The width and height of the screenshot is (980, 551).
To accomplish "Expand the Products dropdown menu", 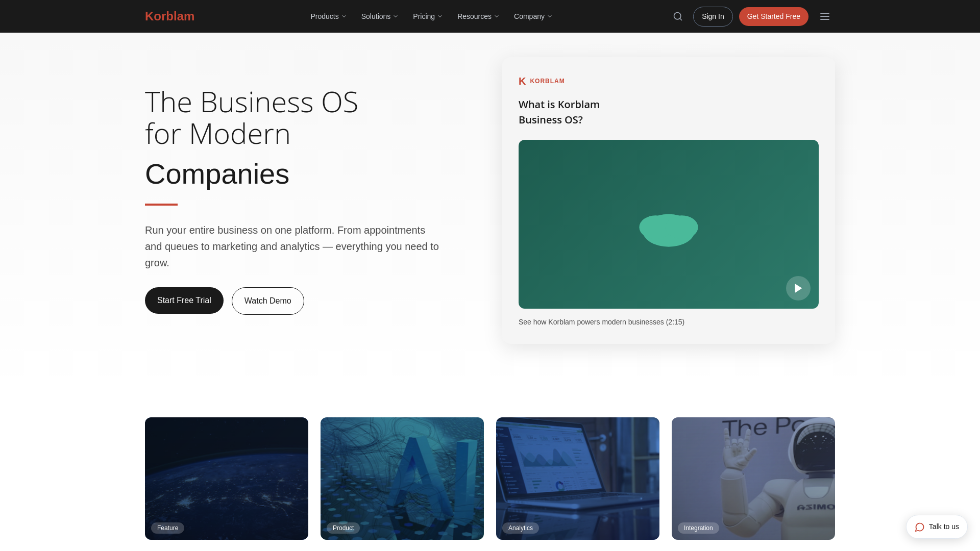I will [328, 16].
